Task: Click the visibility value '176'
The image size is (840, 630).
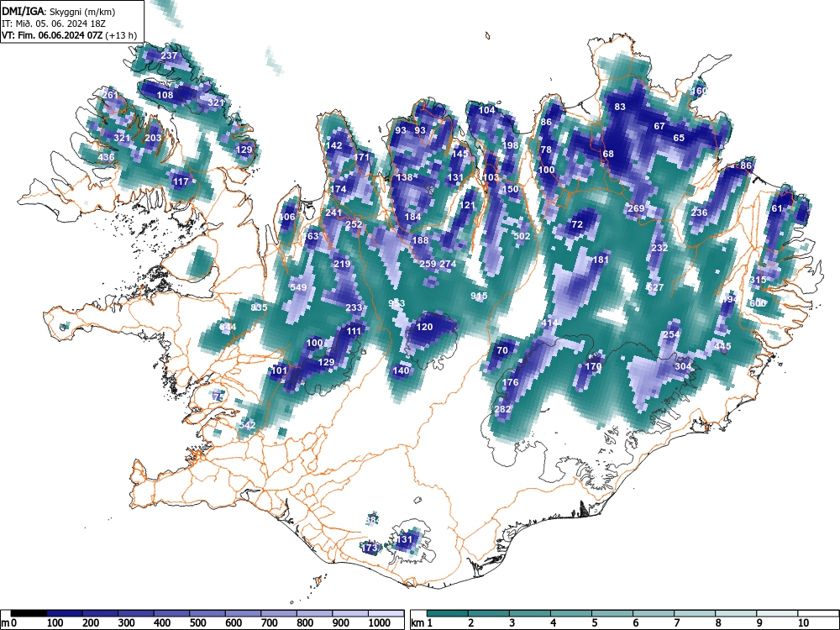Action: (x=510, y=382)
